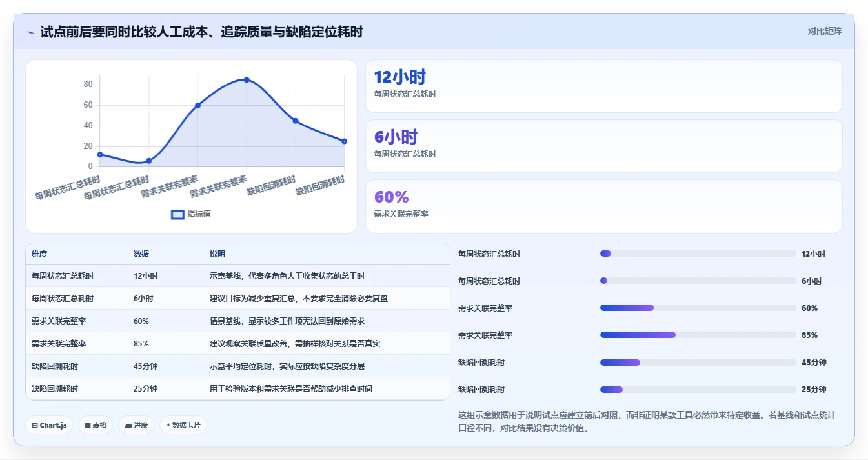Select the last chart point at value 25
Screen dimensions: 868x460
click(x=344, y=141)
